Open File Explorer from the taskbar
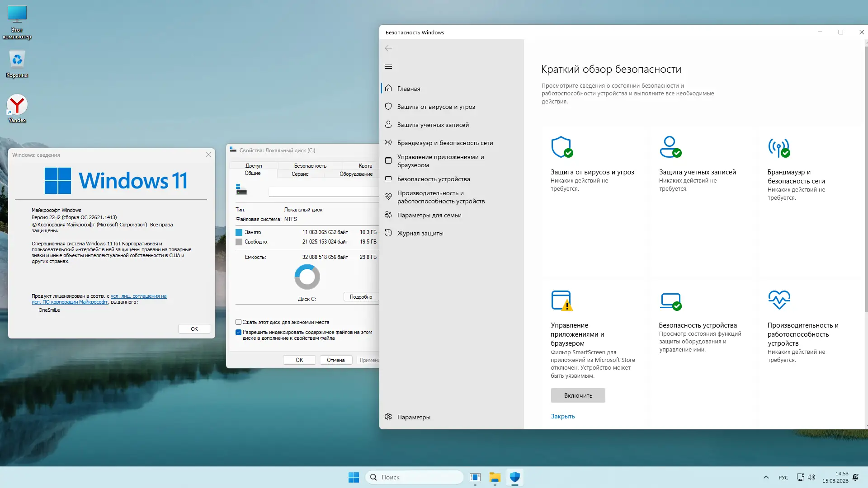 click(x=495, y=477)
